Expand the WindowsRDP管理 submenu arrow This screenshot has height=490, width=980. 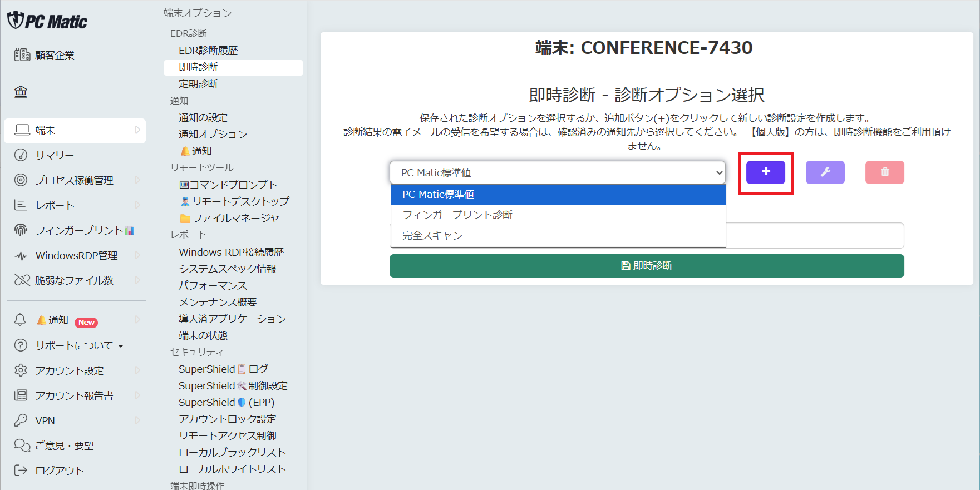click(x=137, y=255)
